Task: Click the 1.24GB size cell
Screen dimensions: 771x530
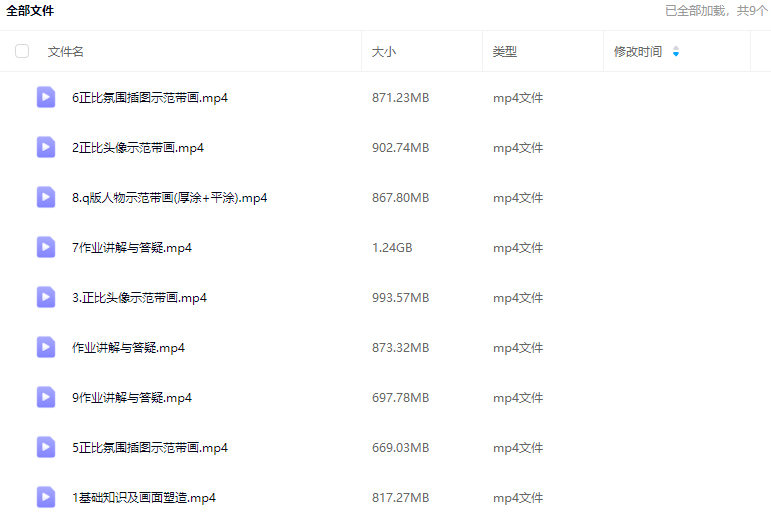Action: click(x=392, y=248)
